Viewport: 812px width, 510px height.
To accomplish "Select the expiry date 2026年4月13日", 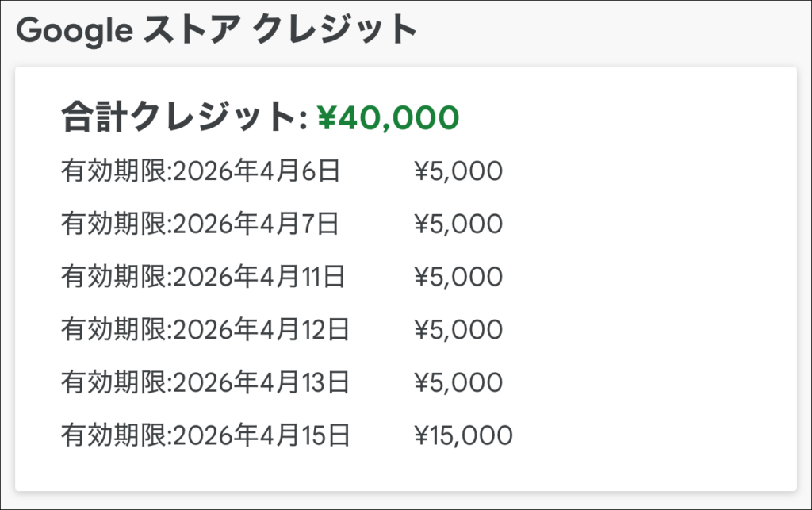I will pyautogui.click(x=261, y=382).
